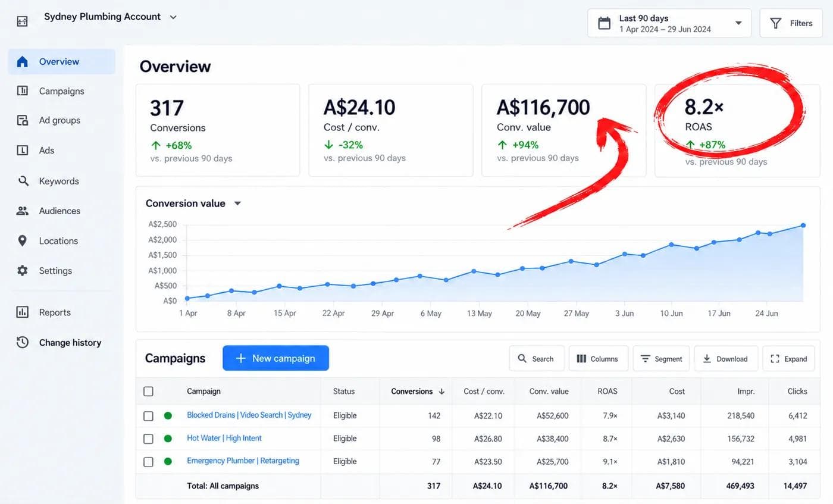Click the ROAS column header

coord(607,392)
